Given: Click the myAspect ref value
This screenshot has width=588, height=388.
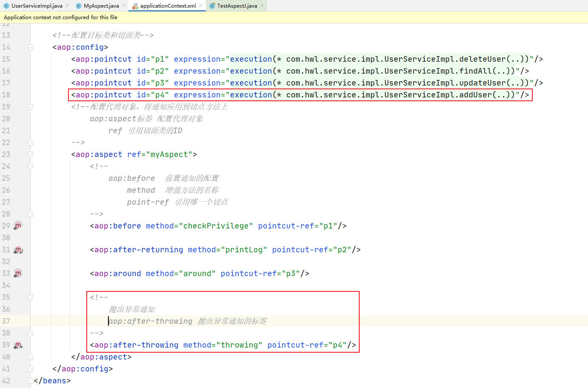Looking at the screenshot, I should point(169,154).
